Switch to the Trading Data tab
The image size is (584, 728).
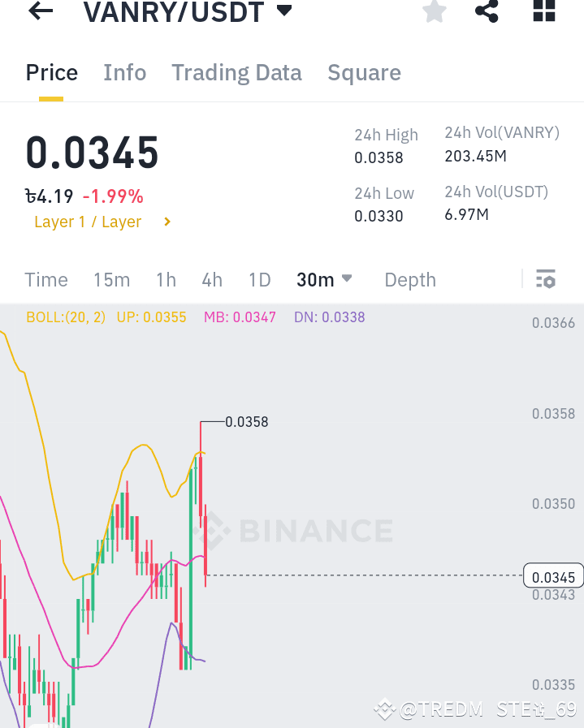pyautogui.click(x=236, y=72)
